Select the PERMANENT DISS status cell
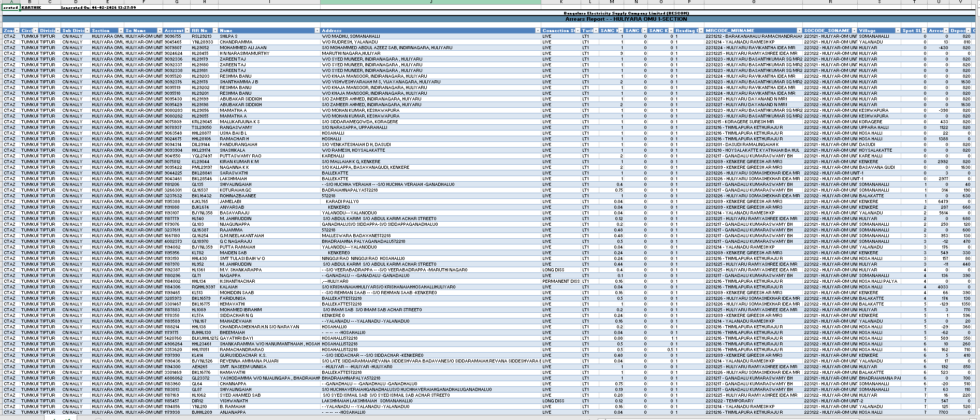The width and height of the screenshot is (980, 420). [561, 281]
